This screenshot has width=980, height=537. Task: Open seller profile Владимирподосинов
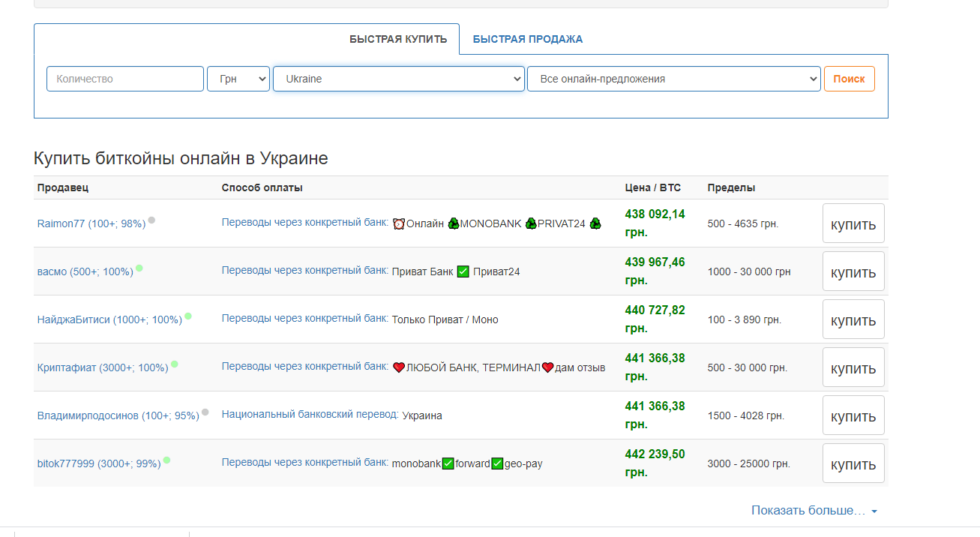118,415
